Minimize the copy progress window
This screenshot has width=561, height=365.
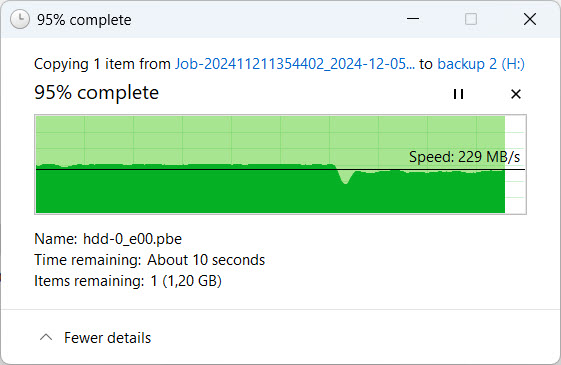[413, 19]
